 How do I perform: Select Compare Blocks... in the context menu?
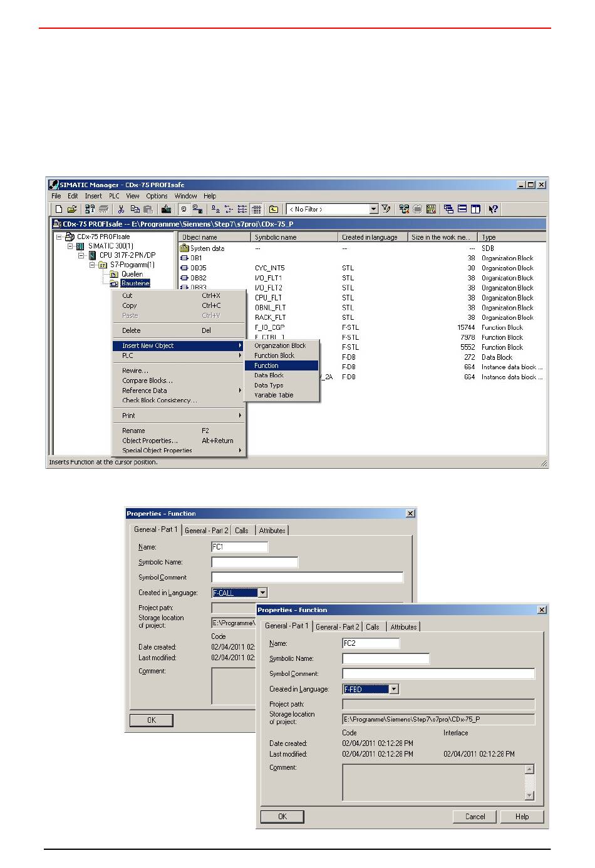pos(179,380)
